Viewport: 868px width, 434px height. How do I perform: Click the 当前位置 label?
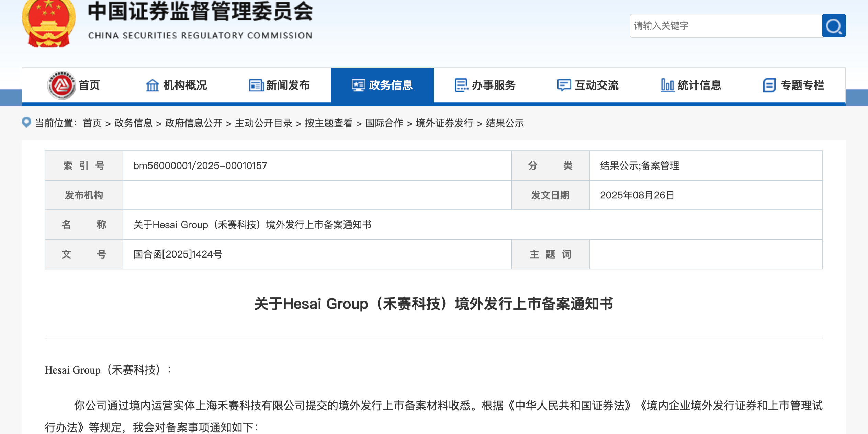point(56,123)
